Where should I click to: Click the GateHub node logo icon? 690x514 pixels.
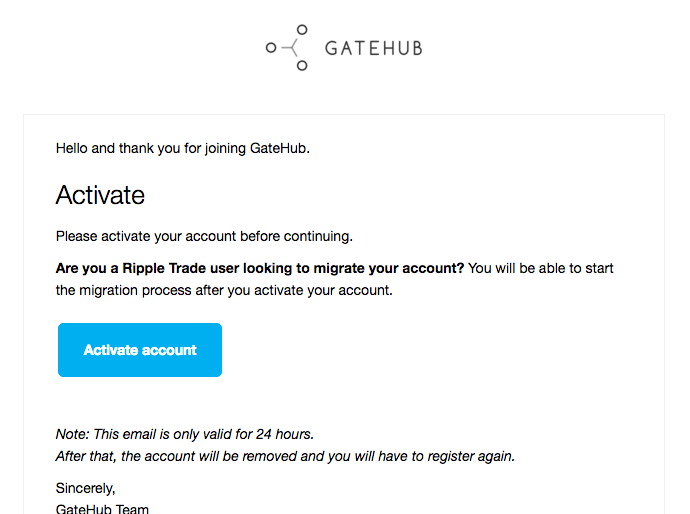tap(288, 48)
